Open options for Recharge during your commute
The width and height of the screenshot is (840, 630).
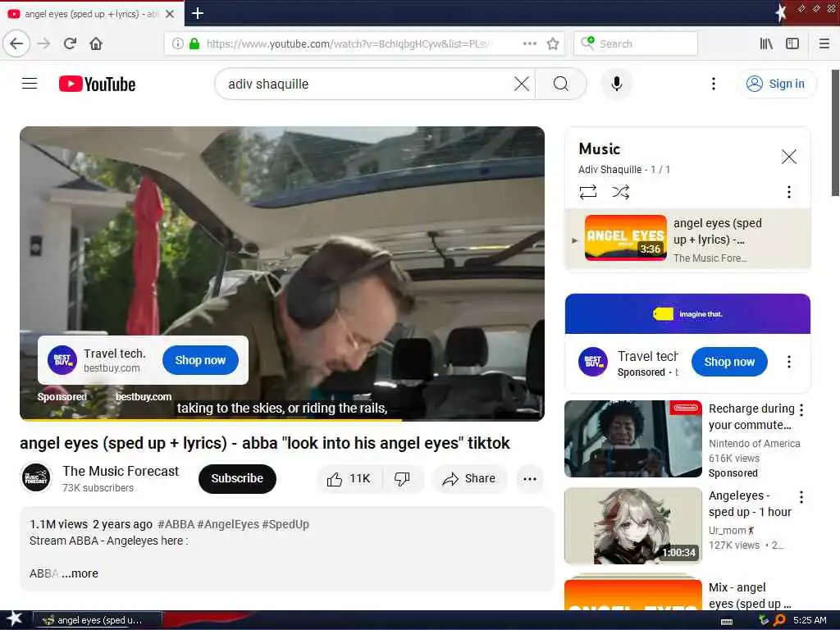[x=801, y=410]
